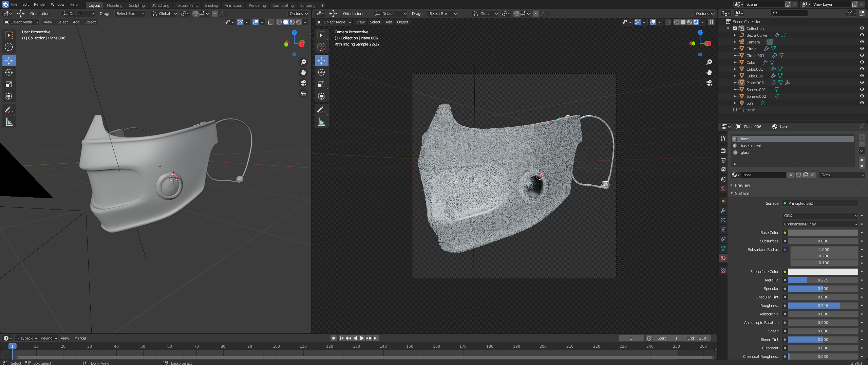
Task: Open the Modifier properties wrench tab
Action: coord(723,211)
